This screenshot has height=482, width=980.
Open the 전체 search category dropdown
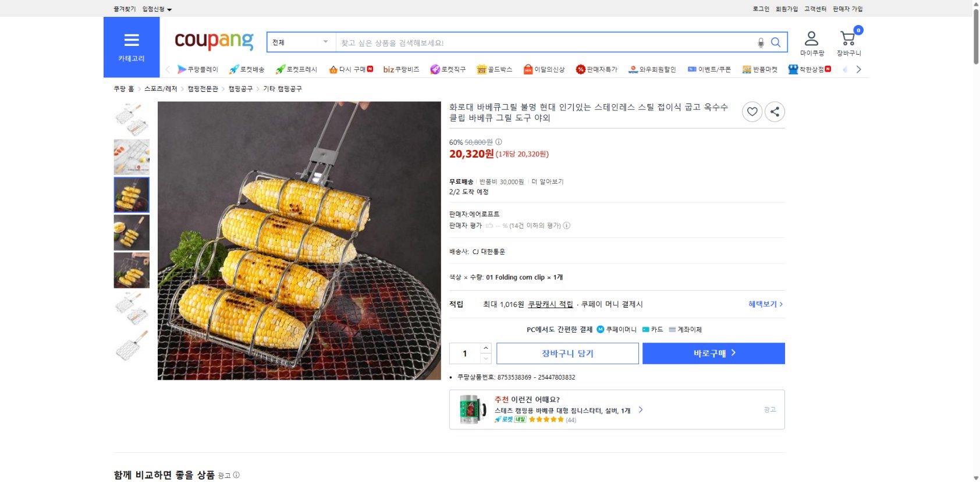(300, 41)
